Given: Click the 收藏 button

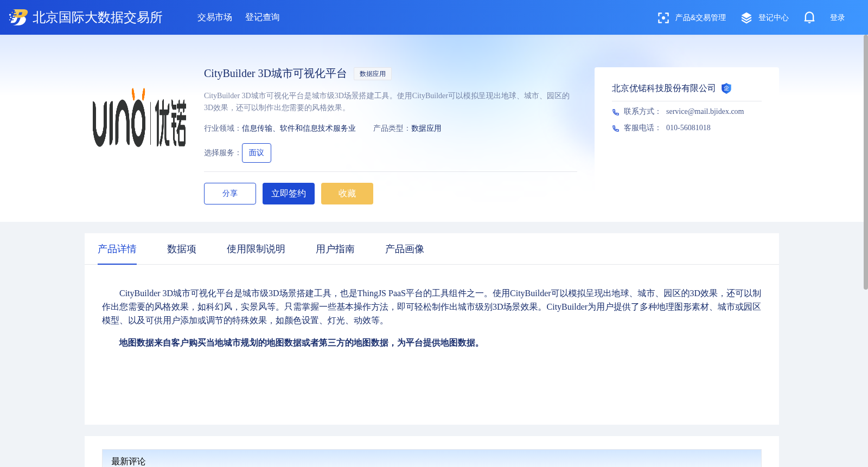Looking at the screenshot, I should (347, 194).
